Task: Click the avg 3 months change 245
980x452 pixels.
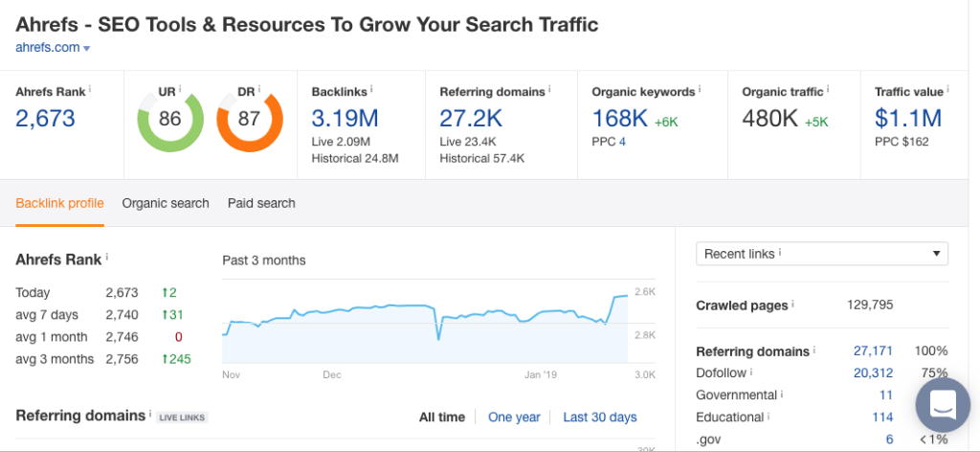Action: click(176, 359)
